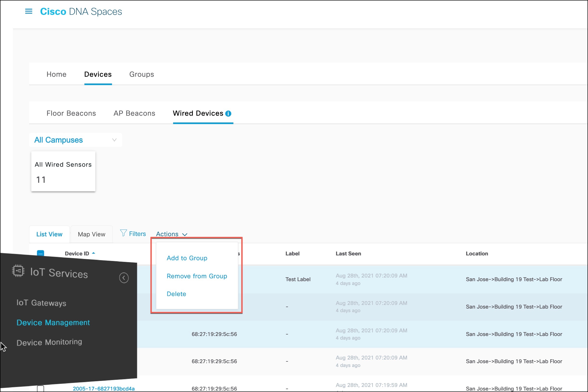Open the Actions dropdown menu
This screenshot has height=392, width=588.
click(172, 234)
